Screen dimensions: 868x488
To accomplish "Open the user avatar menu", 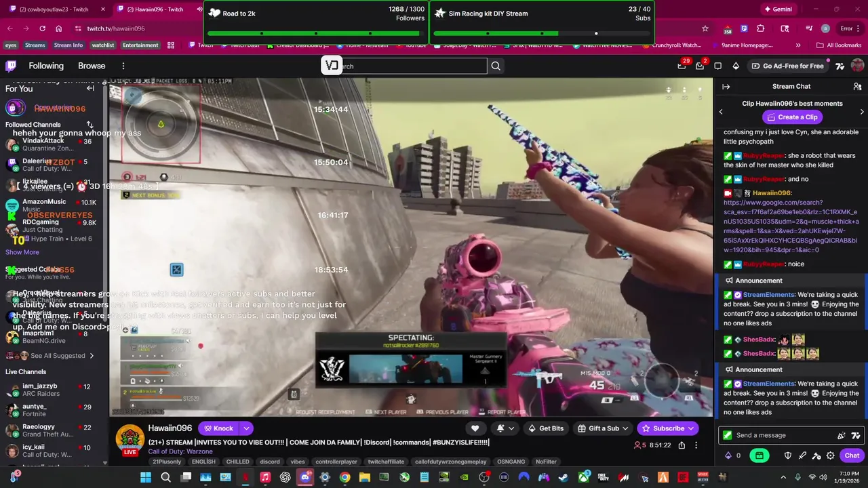I will 857,66.
